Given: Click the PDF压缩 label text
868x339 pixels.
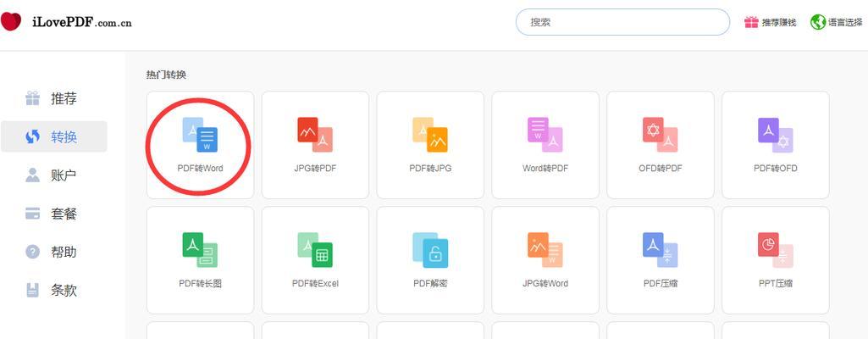Looking at the screenshot, I should tap(661, 283).
